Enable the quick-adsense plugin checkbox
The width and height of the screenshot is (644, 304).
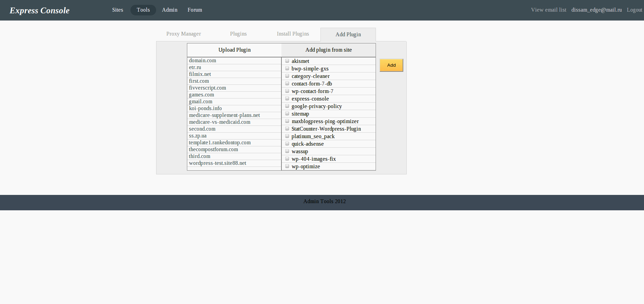coord(287,144)
